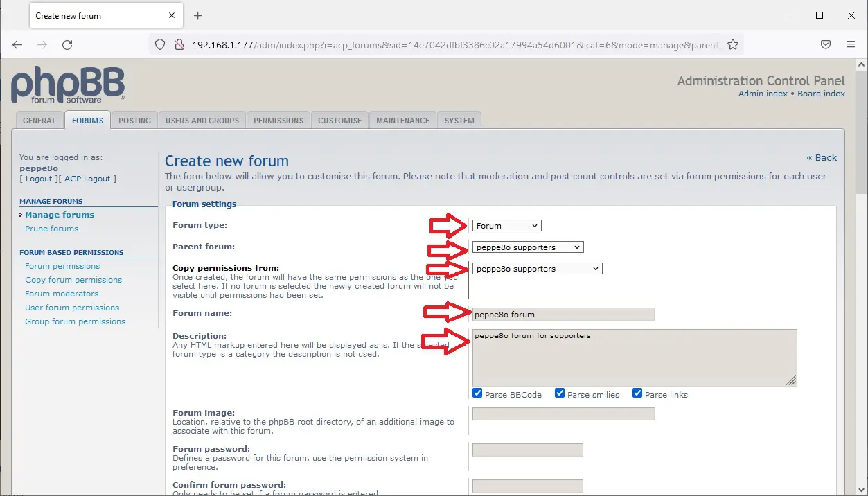Click the Forum password field
This screenshot has width=868, height=496.
528,450
